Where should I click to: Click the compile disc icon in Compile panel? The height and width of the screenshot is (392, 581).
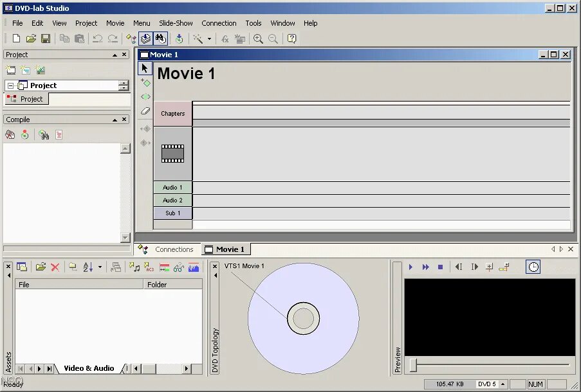[x=25, y=135]
